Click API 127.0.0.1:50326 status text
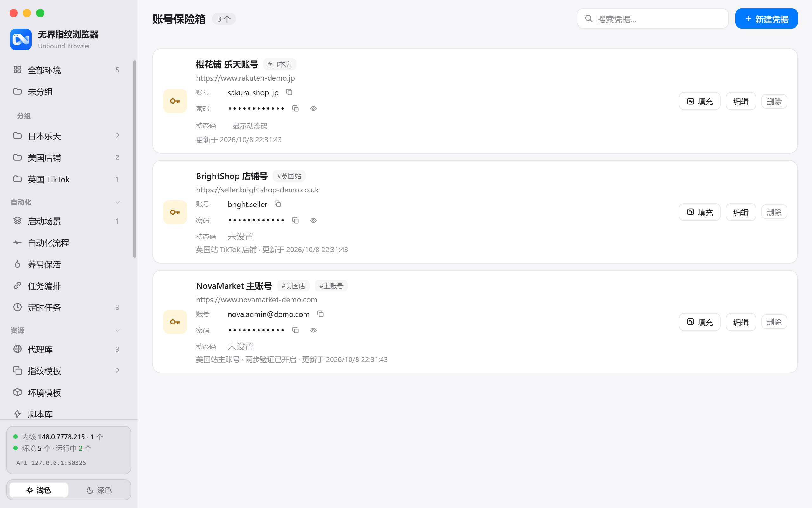This screenshot has height=508, width=812. pyautogui.click(x=51, y=463)
